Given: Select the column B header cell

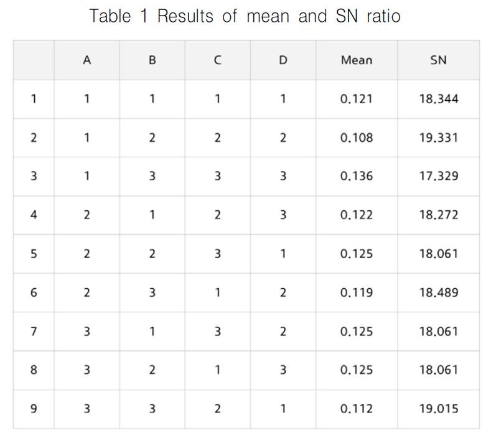Looking at the screenshot, I should click(152, 60).
